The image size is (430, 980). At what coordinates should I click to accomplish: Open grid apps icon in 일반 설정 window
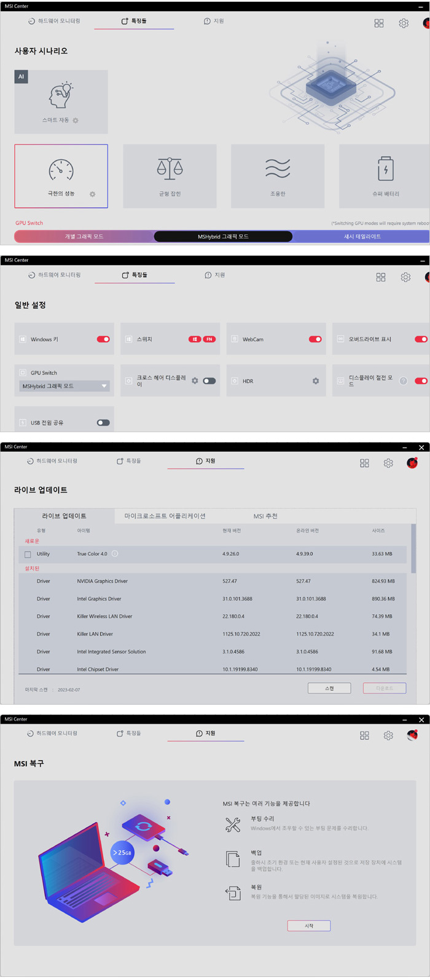click(x=381, y=277)
